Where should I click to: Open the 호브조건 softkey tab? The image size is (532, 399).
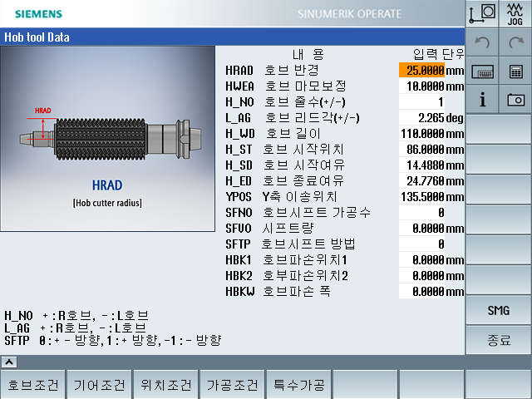tap(33, 385)
